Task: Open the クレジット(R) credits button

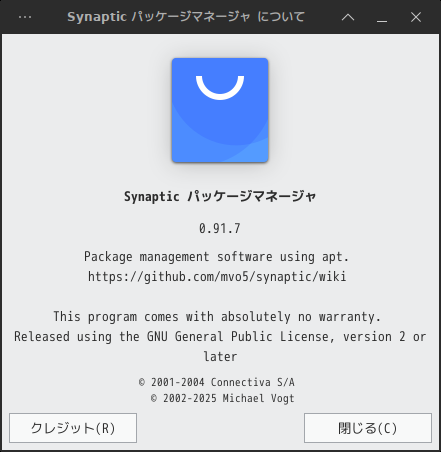Action: (73, 428)
